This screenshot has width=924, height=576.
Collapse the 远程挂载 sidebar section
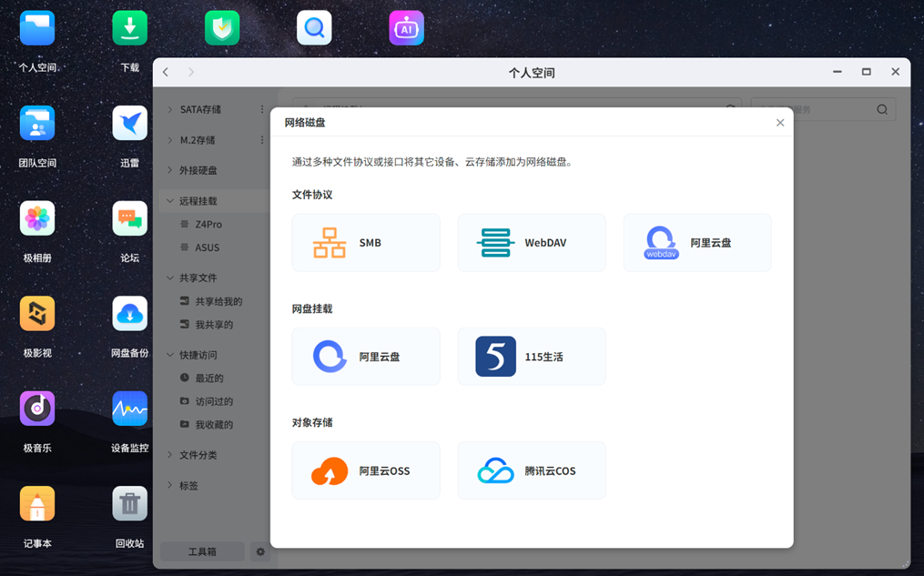point(169,201)
